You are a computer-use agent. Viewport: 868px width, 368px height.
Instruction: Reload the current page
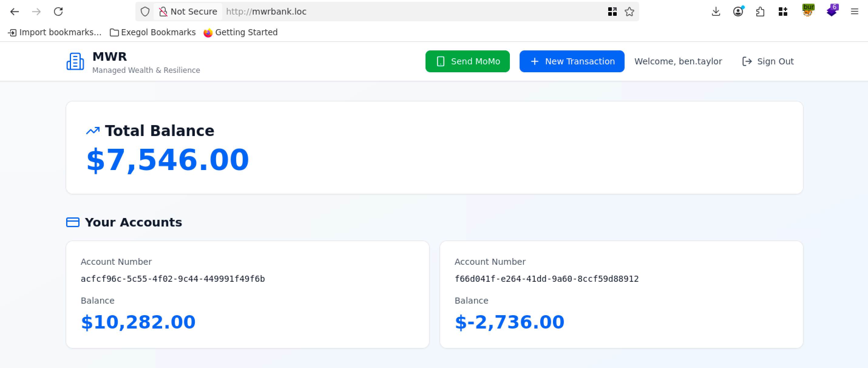(58, 12)
